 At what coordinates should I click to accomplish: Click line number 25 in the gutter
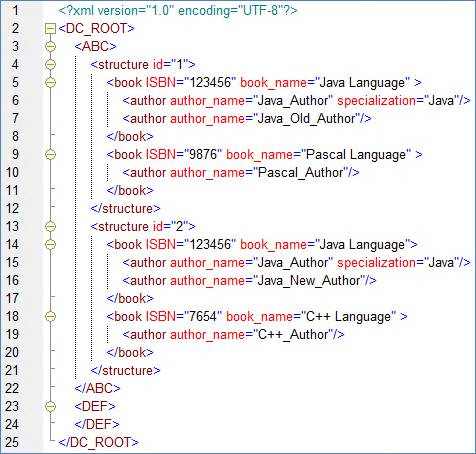tap(13, 442)
